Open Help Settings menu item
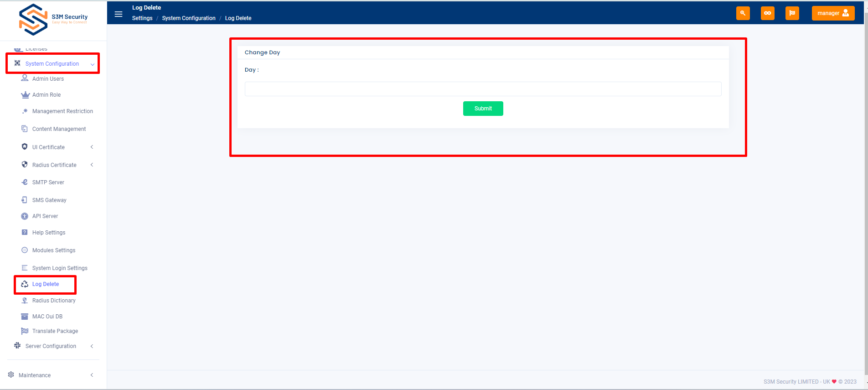The height and width of the screenshot is (390, 868). tap(49, 233)
